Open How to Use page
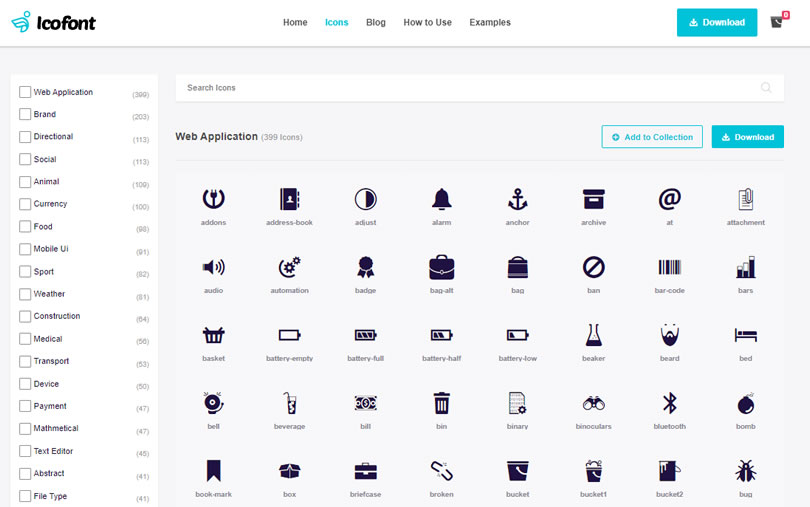This screenshot has height=507, width=810. pyautogui.click(x=427, y=22)
